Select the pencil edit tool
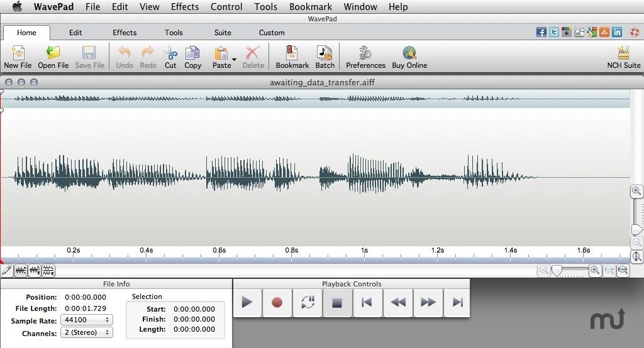The image size is (644, 348). [6, 270]
